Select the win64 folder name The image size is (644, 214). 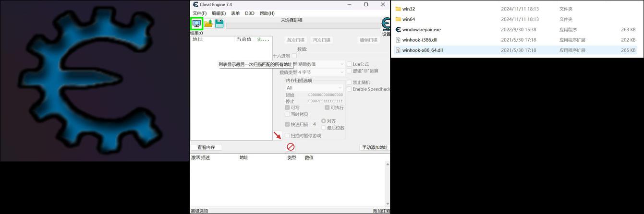click(x=409, y=19)
